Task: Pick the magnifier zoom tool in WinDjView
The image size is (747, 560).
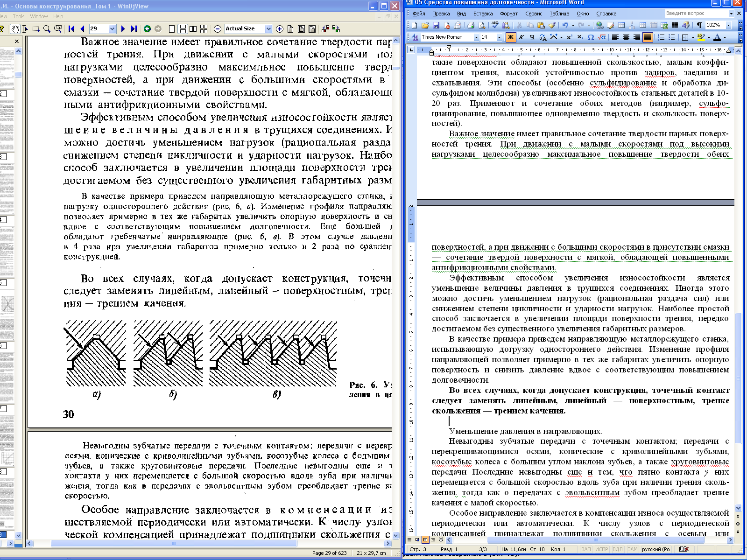Action: 47,29
